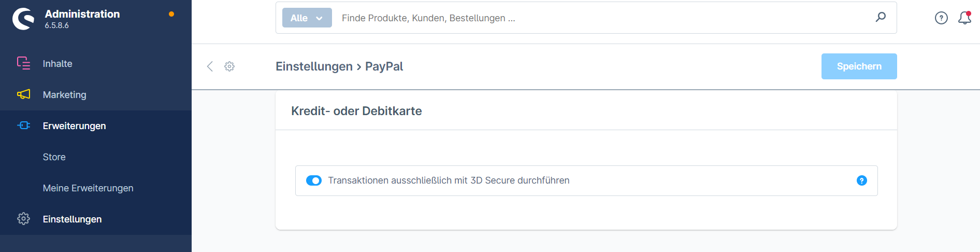Screen dimensions: 980x252
Task: Click the search magnifier icon
Action: click(881, 17)
